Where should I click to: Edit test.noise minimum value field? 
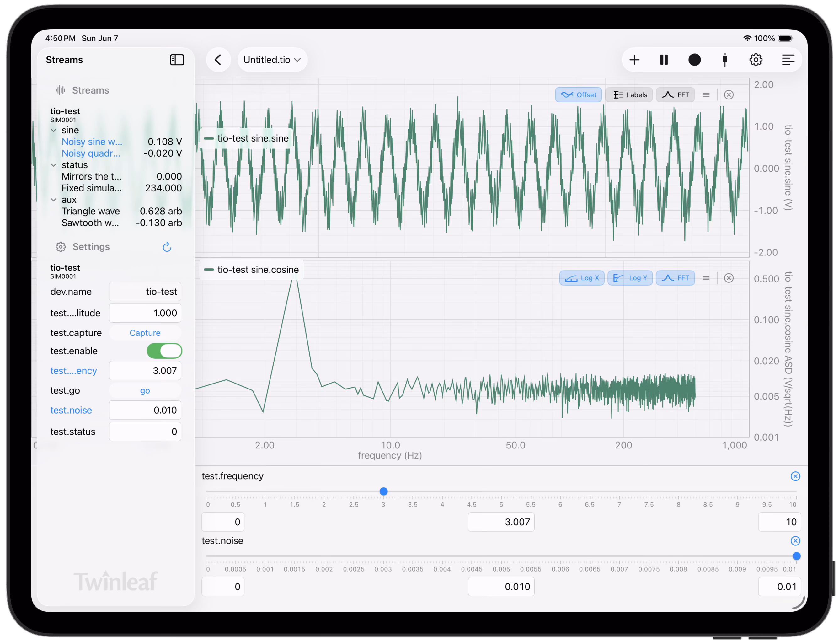(223, 587)
